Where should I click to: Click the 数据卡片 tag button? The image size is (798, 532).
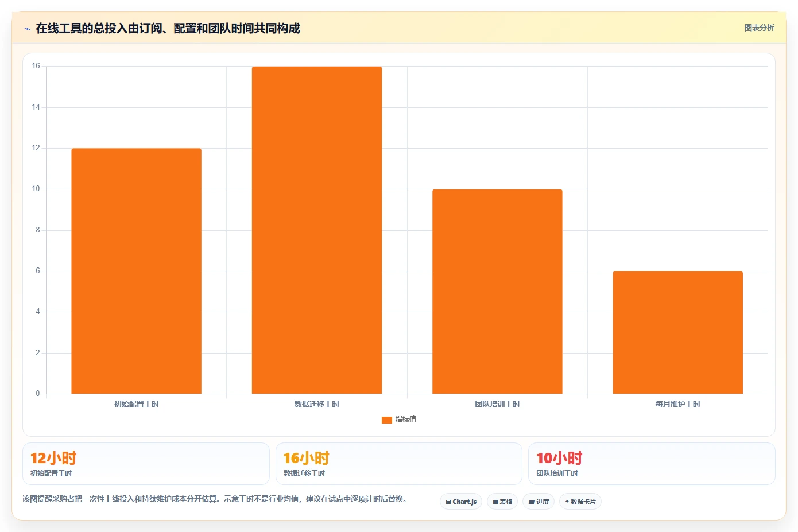pos(580,502)
